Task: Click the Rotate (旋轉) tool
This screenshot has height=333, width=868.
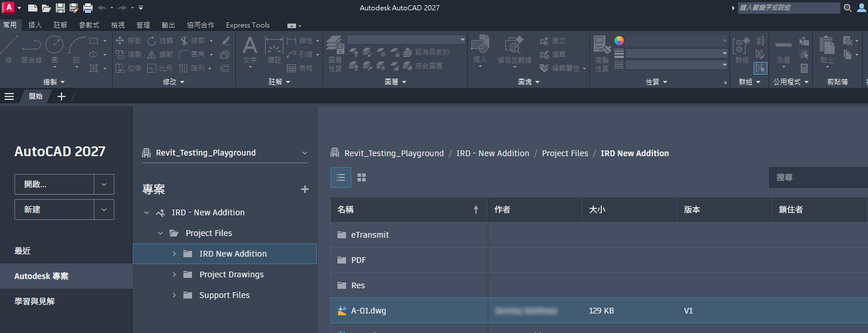Action: point(160,41)
